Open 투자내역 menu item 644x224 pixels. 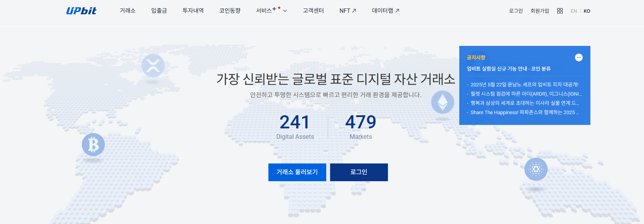coord(193,11)
